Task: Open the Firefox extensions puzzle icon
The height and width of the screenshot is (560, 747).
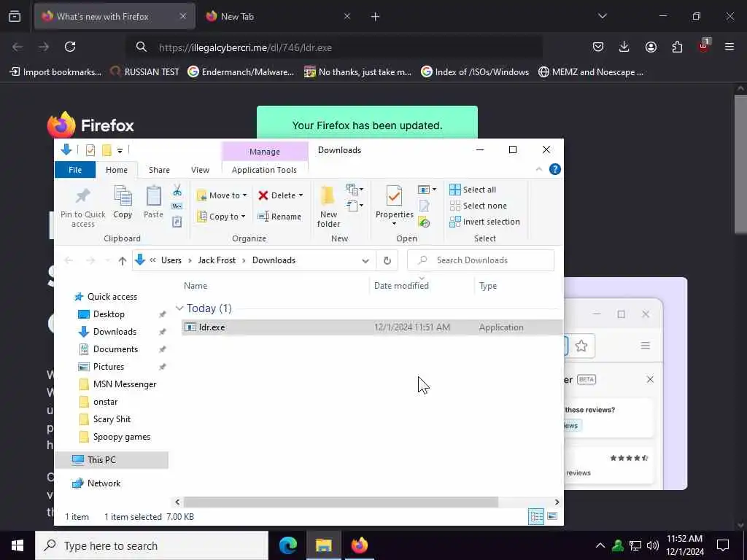Action: 677,47
